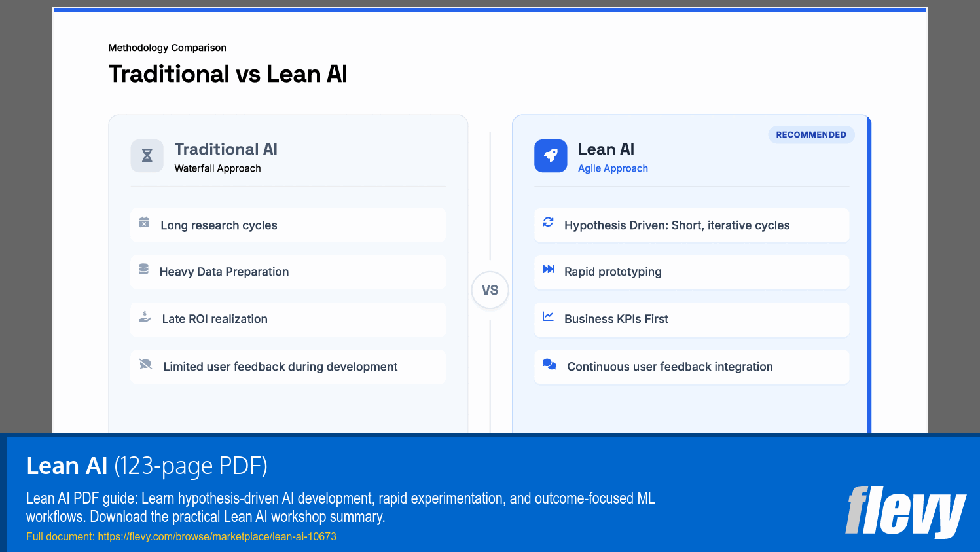Viewport: 980px width, 552px height.
Task: Click the RECOMMENDED badge
Action: click(x=811, y=134)
